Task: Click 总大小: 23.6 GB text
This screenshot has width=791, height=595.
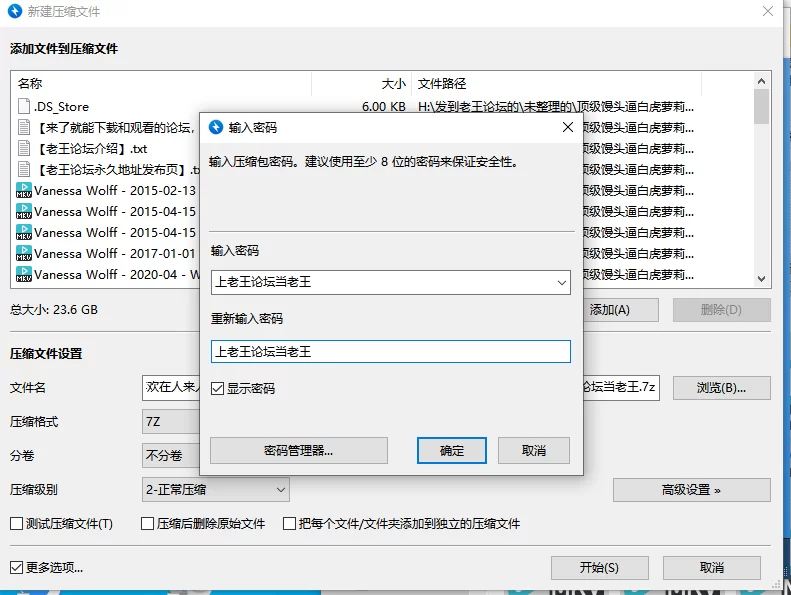Action: (x=54, y=310)
